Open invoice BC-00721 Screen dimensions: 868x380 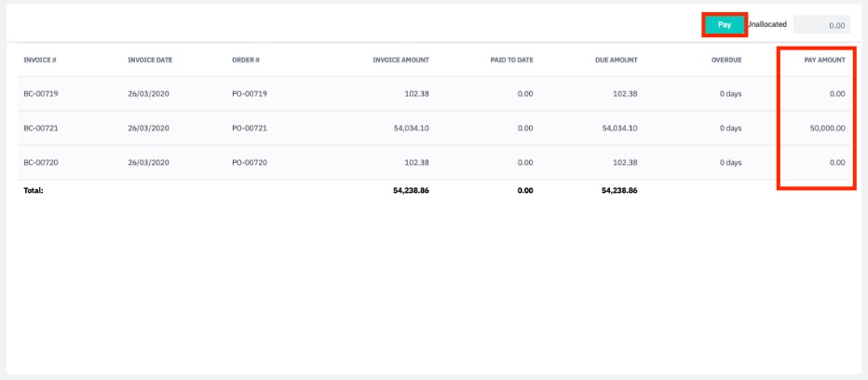point(41,129)
